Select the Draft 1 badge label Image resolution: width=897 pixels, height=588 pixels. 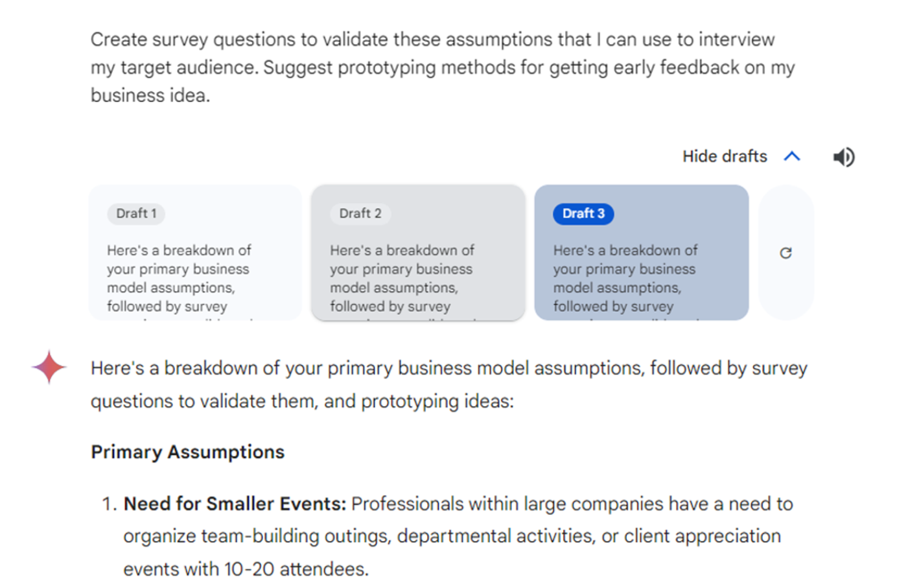136,213
